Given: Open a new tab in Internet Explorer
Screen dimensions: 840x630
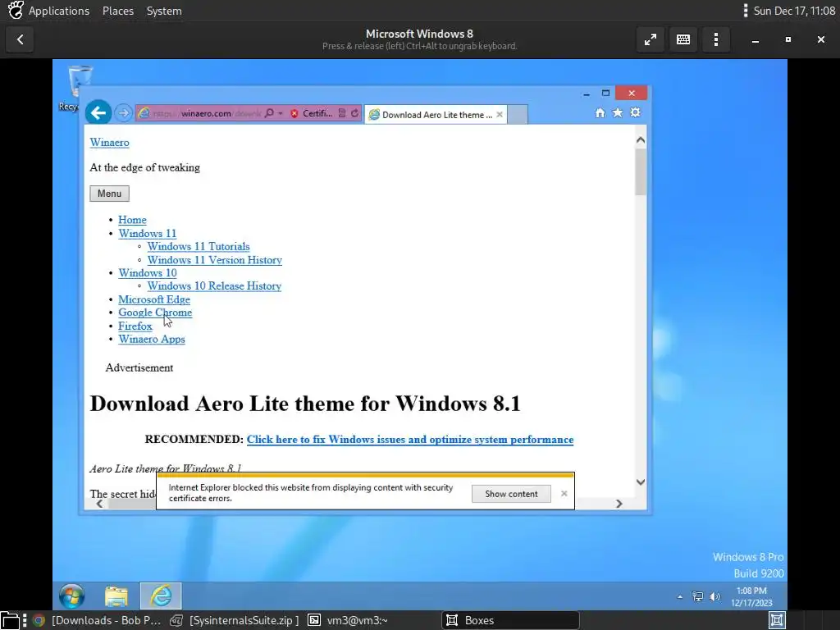Looking at the screenshot, I should click(517, 115).
